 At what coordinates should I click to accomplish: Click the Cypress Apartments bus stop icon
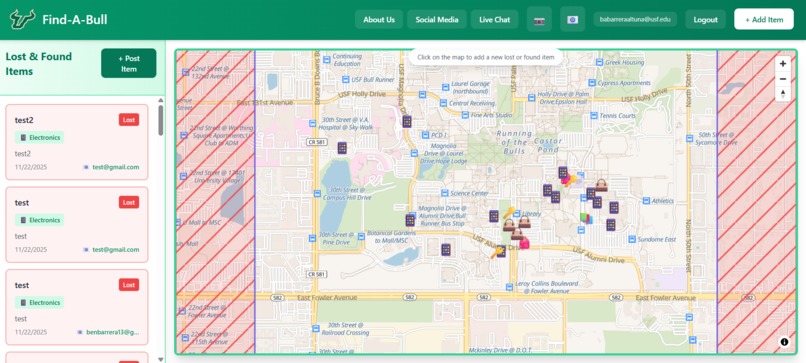592,83
